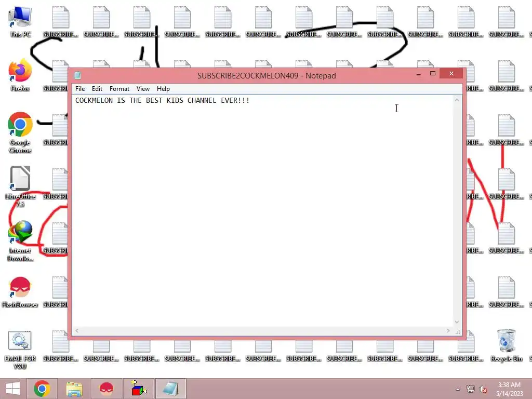
Task: Click the horizontal scrollbar left arrow
Action: tap(77, 330)
